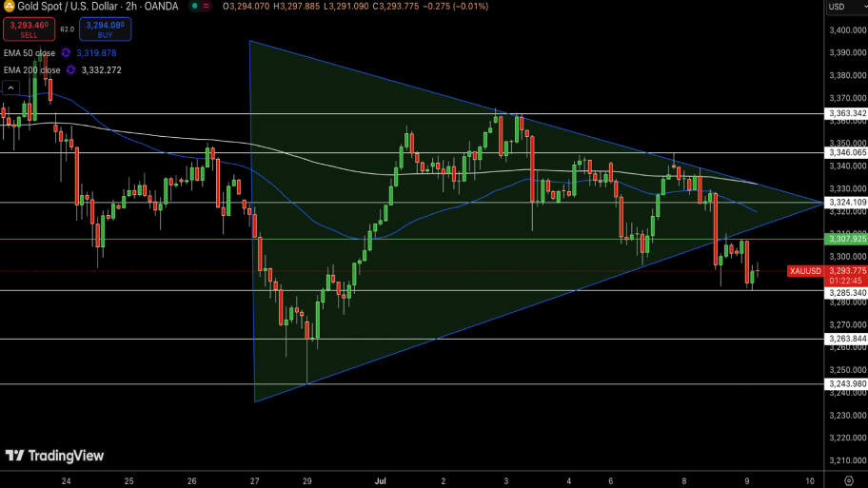The image size is (868, 488).
Task: Click the open price O3,294.070
Action: pyautogui.click(x=247, y=7)
